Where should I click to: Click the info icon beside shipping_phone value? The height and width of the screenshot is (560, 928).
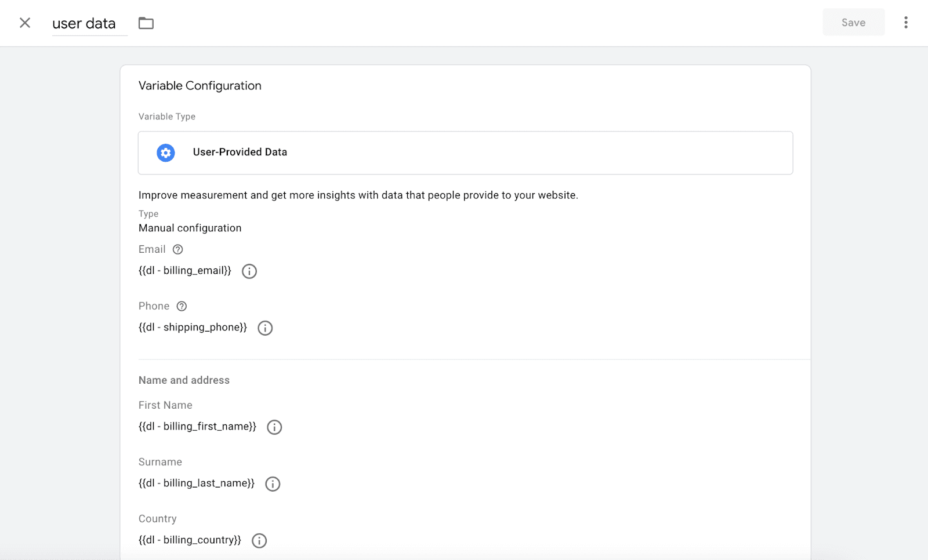tap(266, 328)
